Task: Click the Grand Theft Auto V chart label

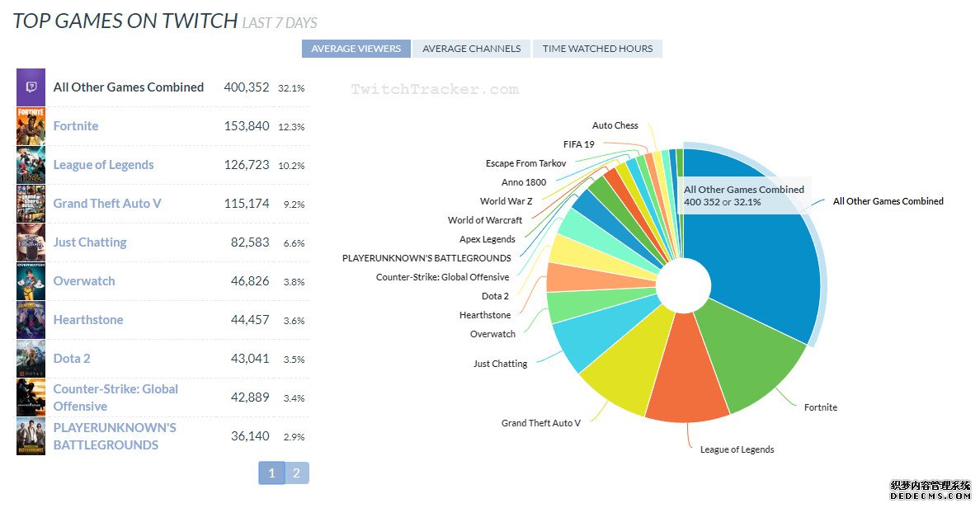Action: 540,424
